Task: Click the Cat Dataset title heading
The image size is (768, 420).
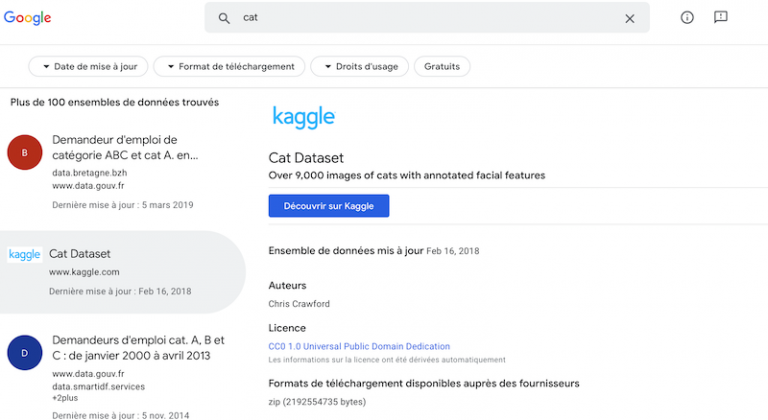Action: click(306, 158)
